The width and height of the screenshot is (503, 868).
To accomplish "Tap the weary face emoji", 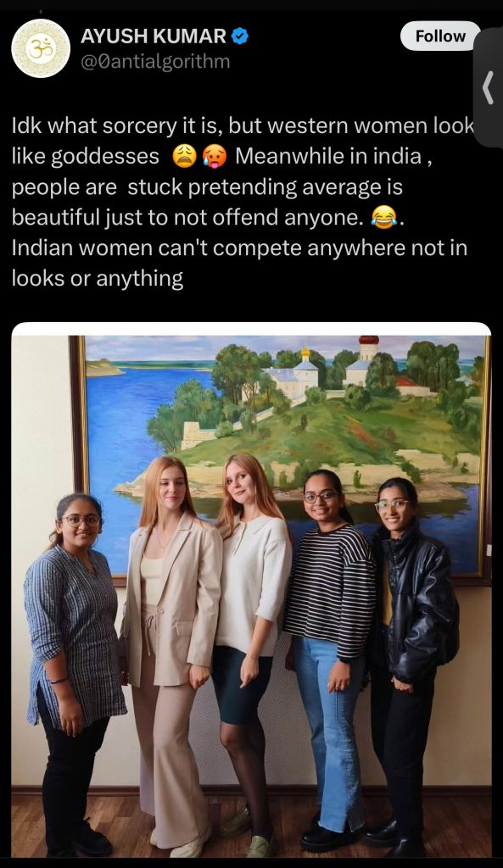I will (184, 157).
